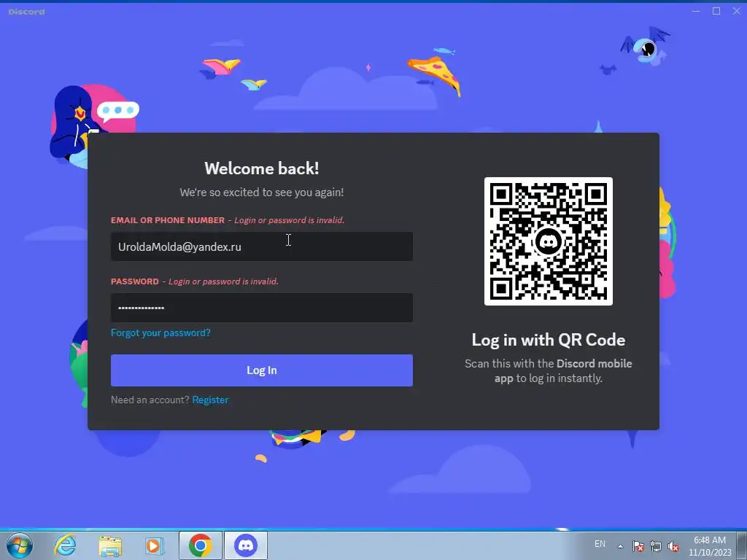Launch Internet Explorer from taskbar
747x560 pixels.
[x=65, y=545]
